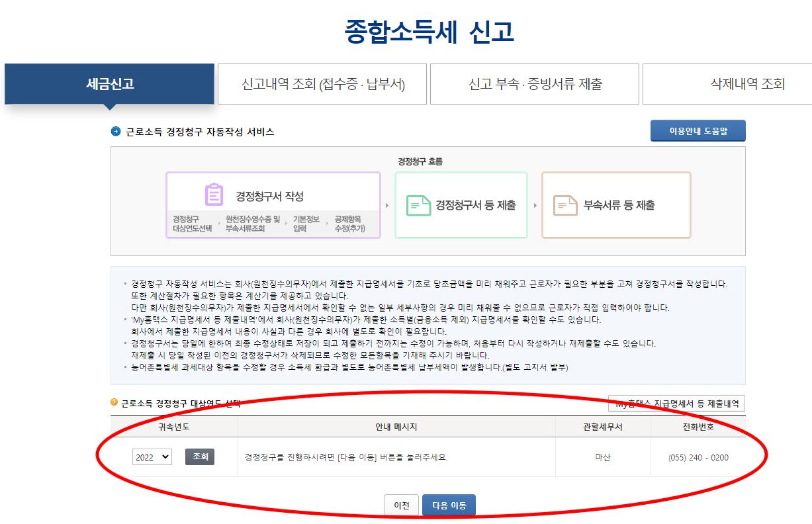Click the 조회 button next to the year
This screenshot has height=524, width=812.
pos(200,457)
